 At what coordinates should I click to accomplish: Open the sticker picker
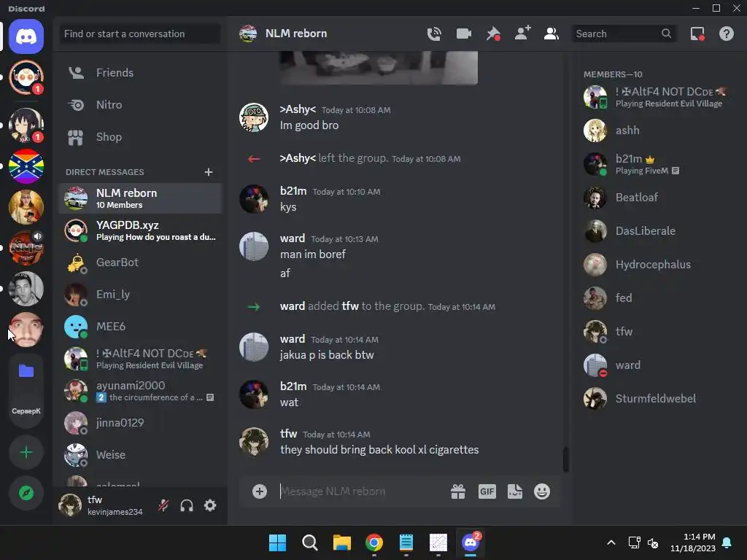click(x=514, y=491)
